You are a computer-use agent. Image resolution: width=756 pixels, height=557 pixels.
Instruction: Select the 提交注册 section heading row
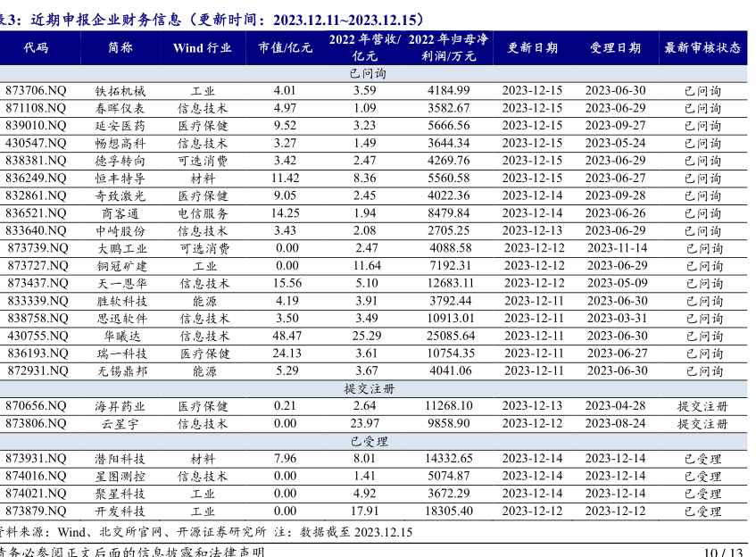[374, 388]
